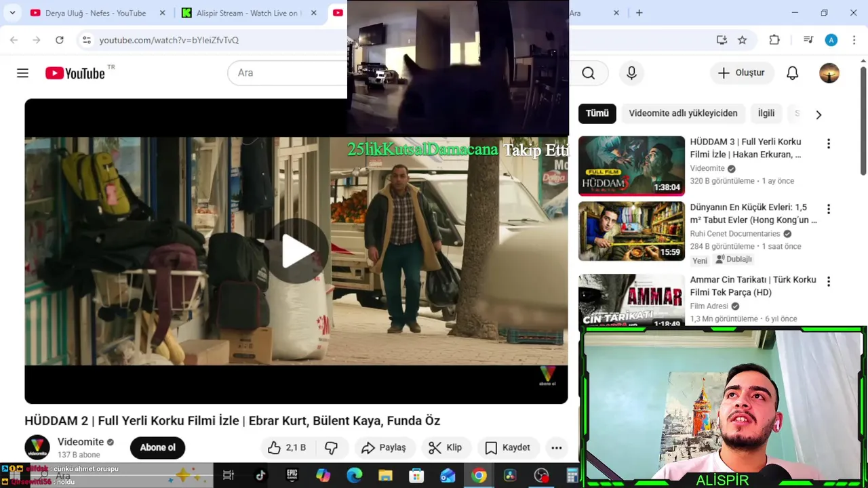Open the media controls icon in Chrome
868x488 pixels.
tap(808, 40)
